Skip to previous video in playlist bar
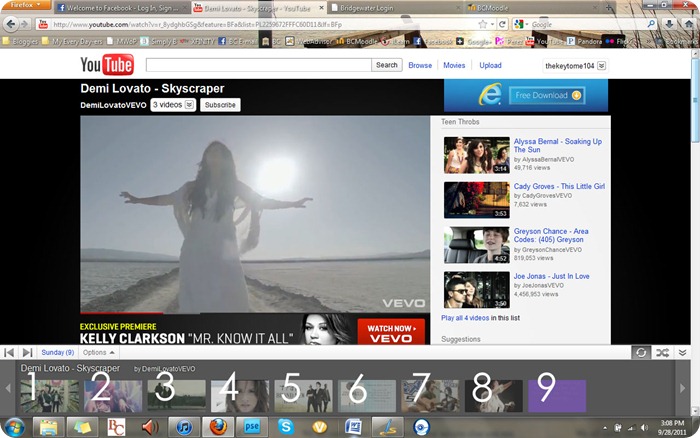Screen dimensions: 700x438 click(x=9, y=352)
